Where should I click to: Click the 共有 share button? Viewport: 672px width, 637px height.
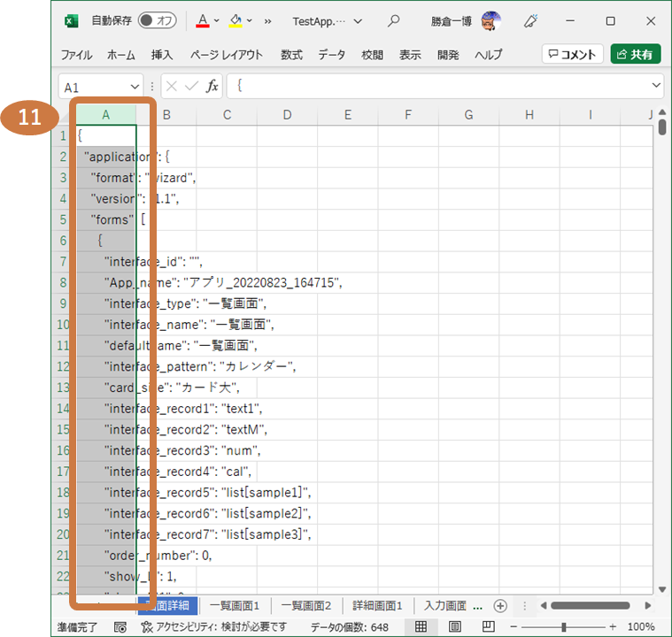click(635, 55)
